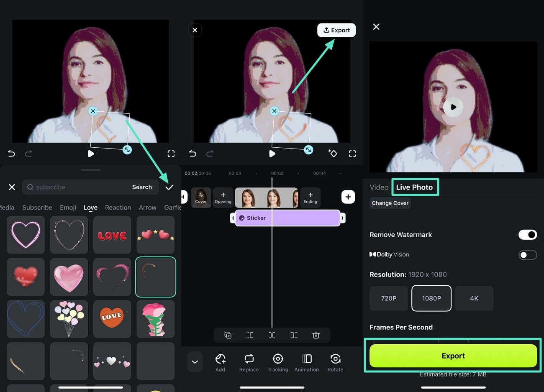Select the main video clip on timeline

[x=267, y=197]
